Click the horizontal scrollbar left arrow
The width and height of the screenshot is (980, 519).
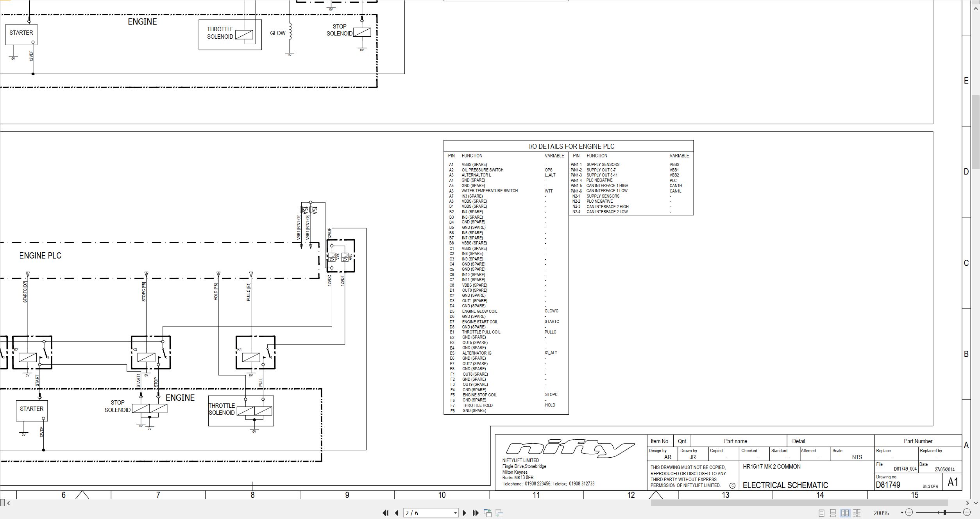point(9,503)
